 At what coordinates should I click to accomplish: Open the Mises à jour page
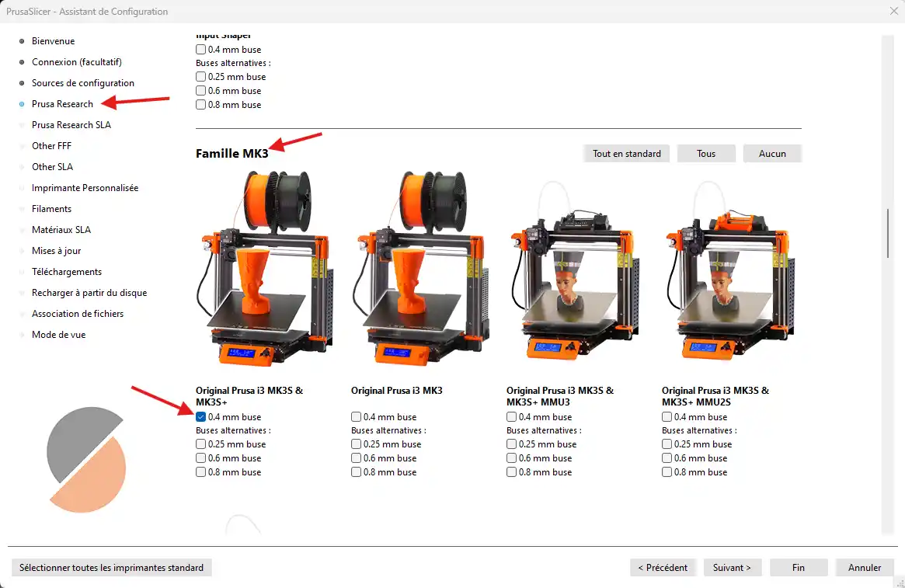tap(56, 251)
